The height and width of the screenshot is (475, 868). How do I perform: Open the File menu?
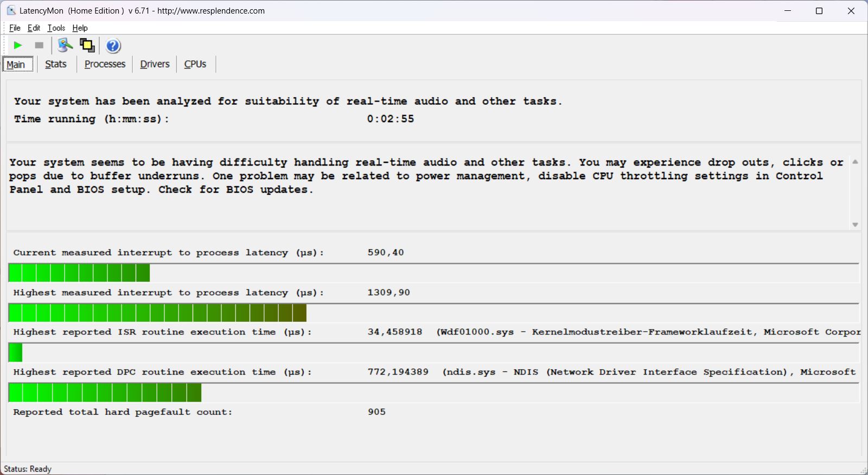[x=15, y=28]
